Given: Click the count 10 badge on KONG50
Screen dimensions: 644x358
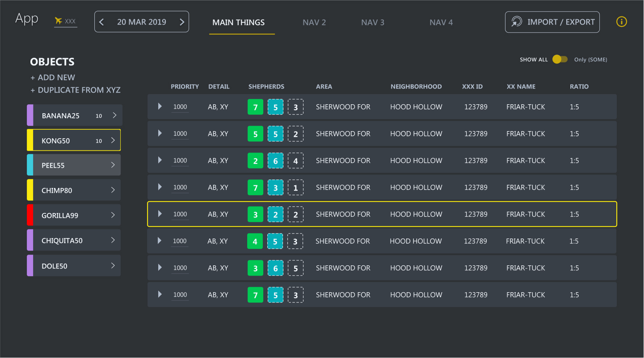Looking at the screenshot, I should pyautogui.click(x=99, y=141).
